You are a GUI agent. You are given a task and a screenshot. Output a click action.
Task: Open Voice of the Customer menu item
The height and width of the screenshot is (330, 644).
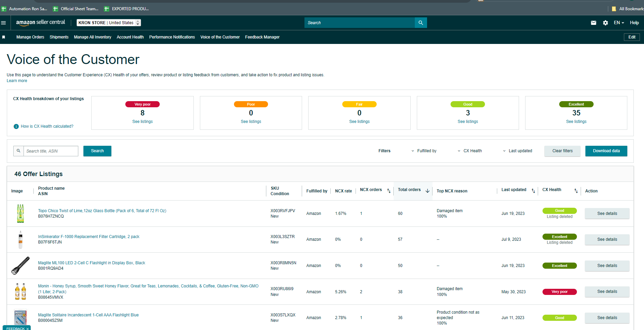point(220,37)
